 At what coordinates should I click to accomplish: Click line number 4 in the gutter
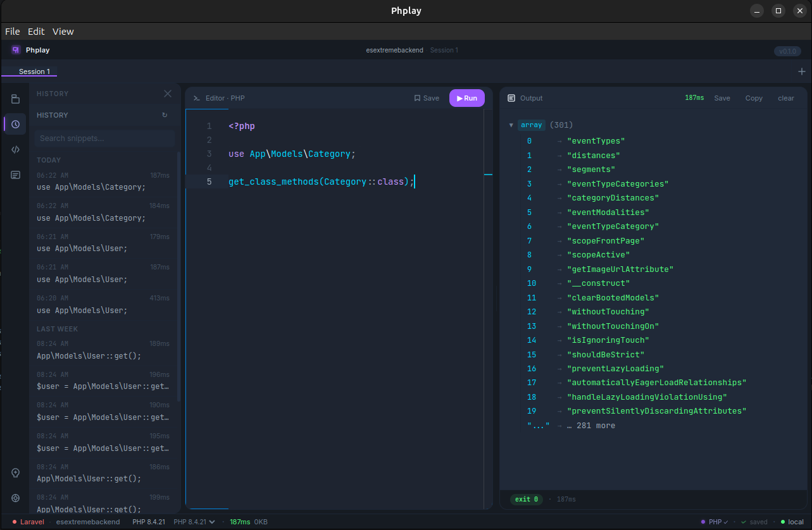coord(209,168)
